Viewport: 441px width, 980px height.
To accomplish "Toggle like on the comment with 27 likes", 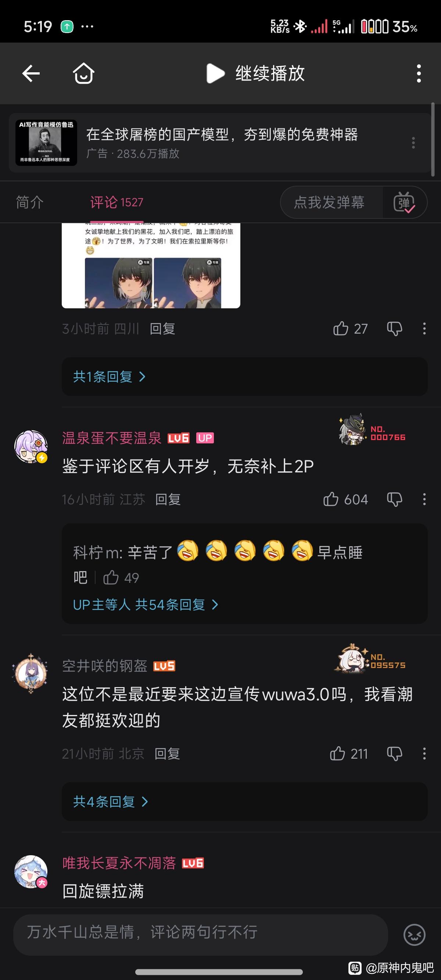I will pos(340,329).
